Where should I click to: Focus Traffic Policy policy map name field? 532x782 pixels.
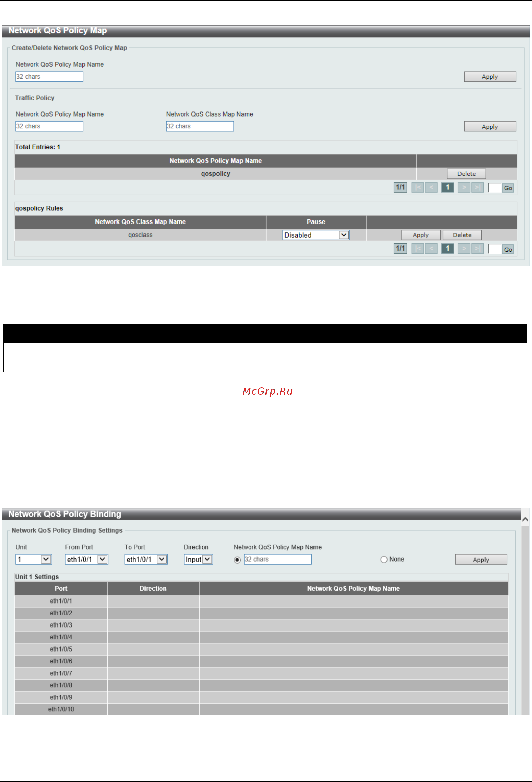coord(50,126)
